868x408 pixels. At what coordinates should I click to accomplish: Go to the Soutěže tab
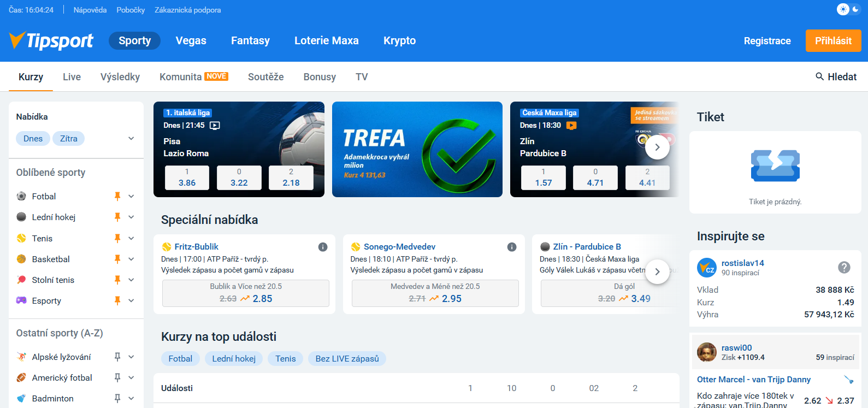point(265,77)
